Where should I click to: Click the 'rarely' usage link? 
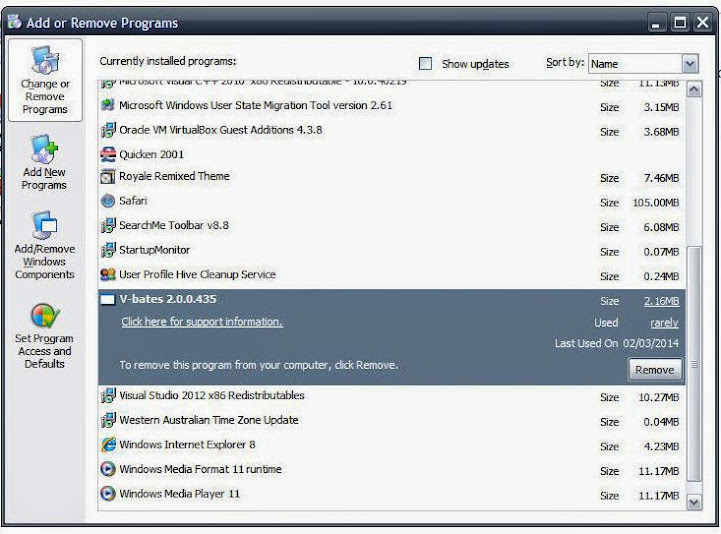click(x=664, y=323)
